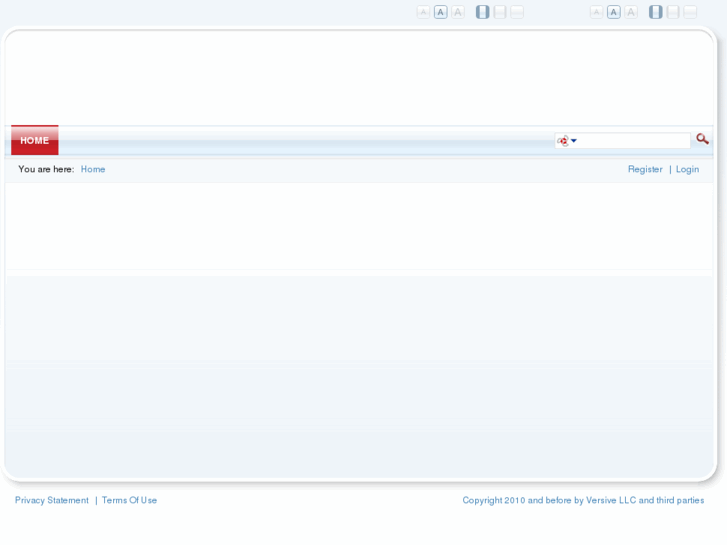Select medium text size in right icon group
The image size is (727, 545).
[x=614, y=12]
